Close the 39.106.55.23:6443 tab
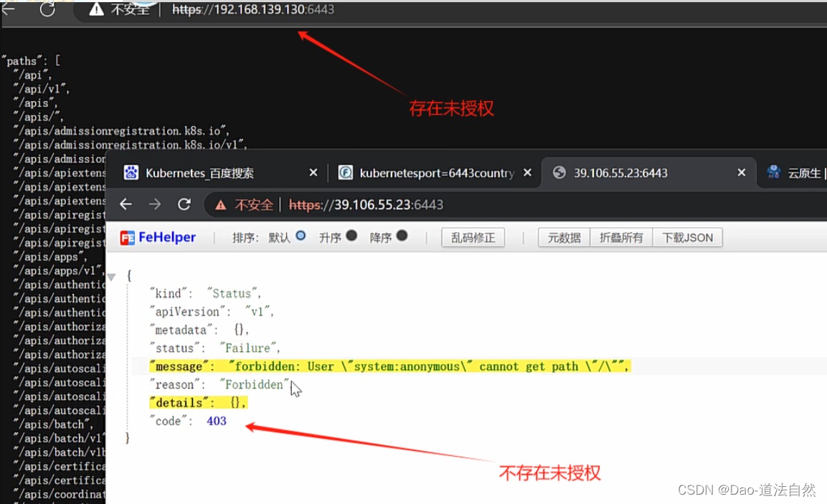 point(742,172)
